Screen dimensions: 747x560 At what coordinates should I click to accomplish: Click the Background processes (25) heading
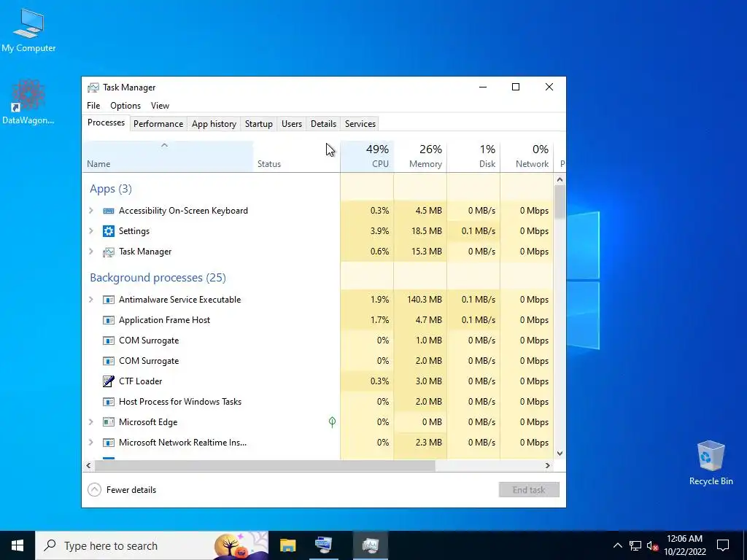click(x=158, y=278)
